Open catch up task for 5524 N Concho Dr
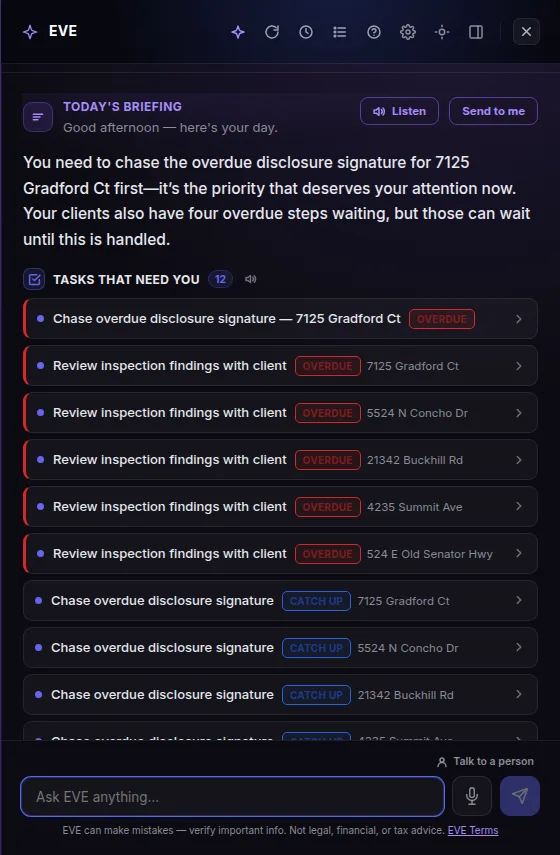The image size is (560, 855). pos(280,648)
